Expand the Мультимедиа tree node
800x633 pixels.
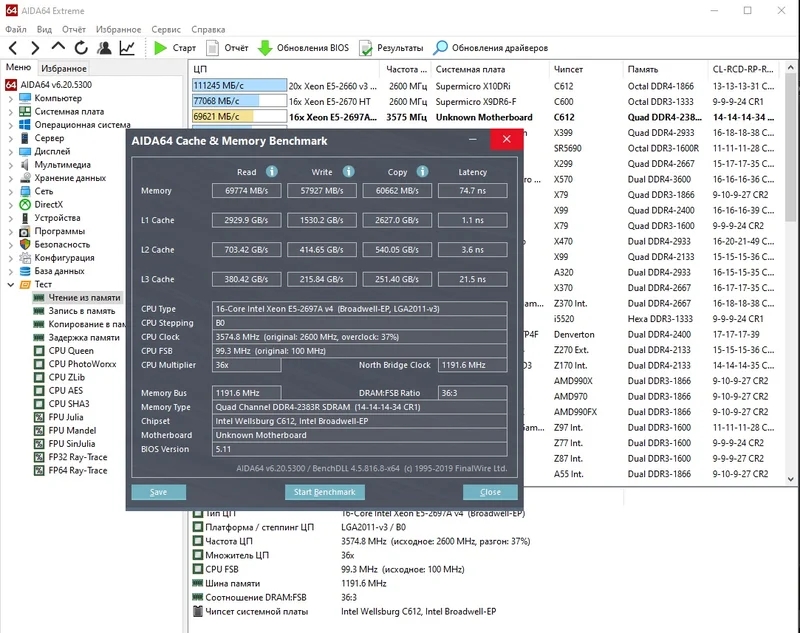pos(11,165)
